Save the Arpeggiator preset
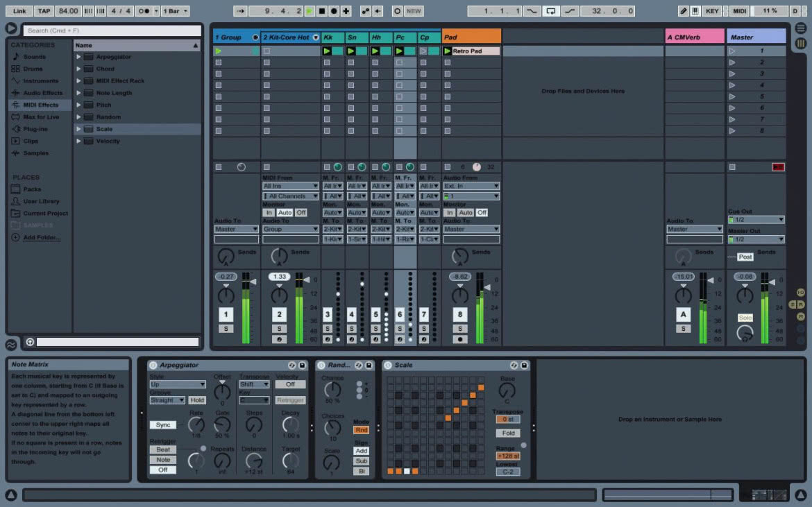The height and width of the screenshot is (507, 812). click(x=303, y=366)
